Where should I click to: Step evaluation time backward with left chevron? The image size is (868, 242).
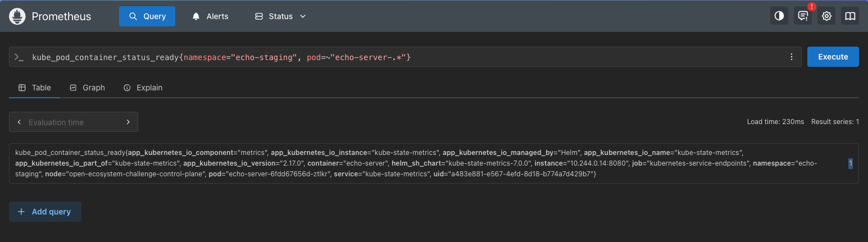(x=19, y=122)
